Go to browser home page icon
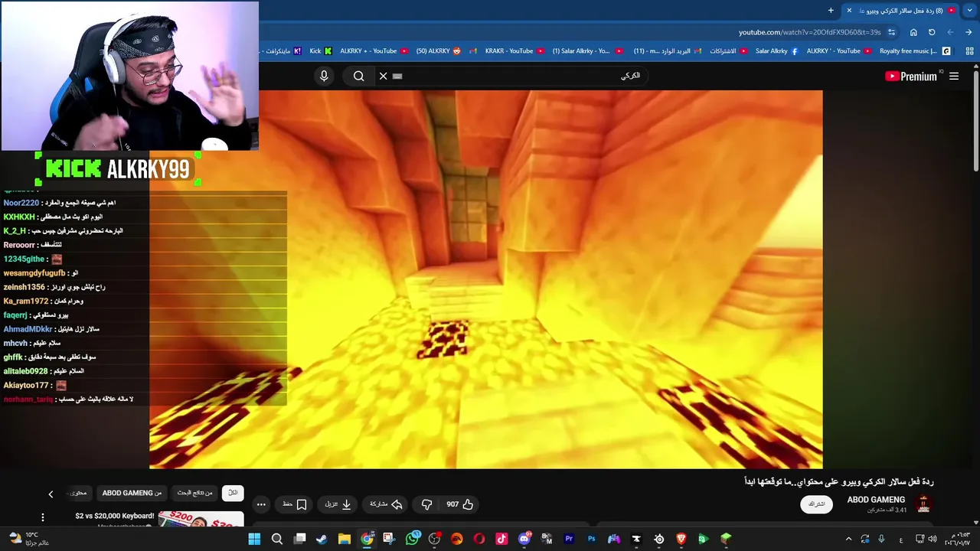 (x=913, y=32)
